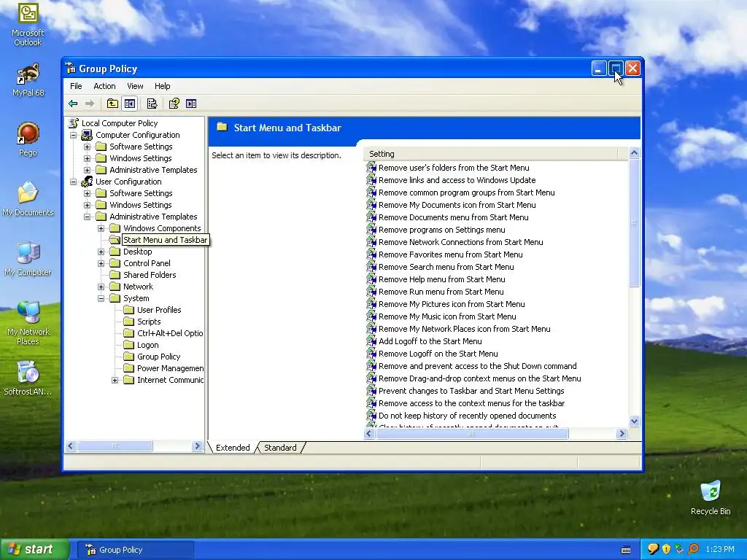Click the Start button

(34, 549)
